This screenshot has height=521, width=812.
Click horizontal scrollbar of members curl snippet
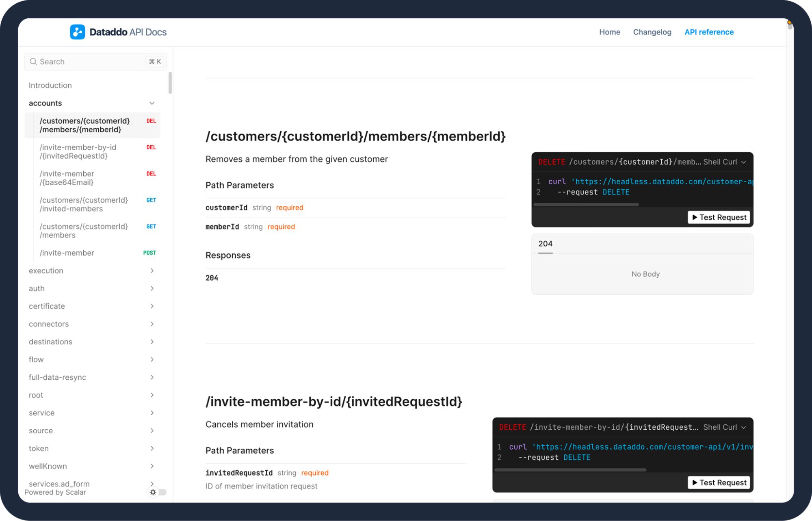click(586, 205)
